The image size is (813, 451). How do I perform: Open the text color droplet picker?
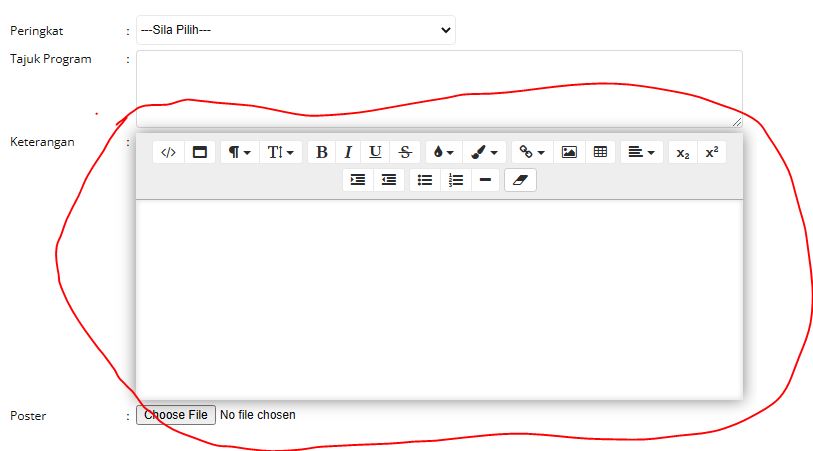tap(443, 153)
